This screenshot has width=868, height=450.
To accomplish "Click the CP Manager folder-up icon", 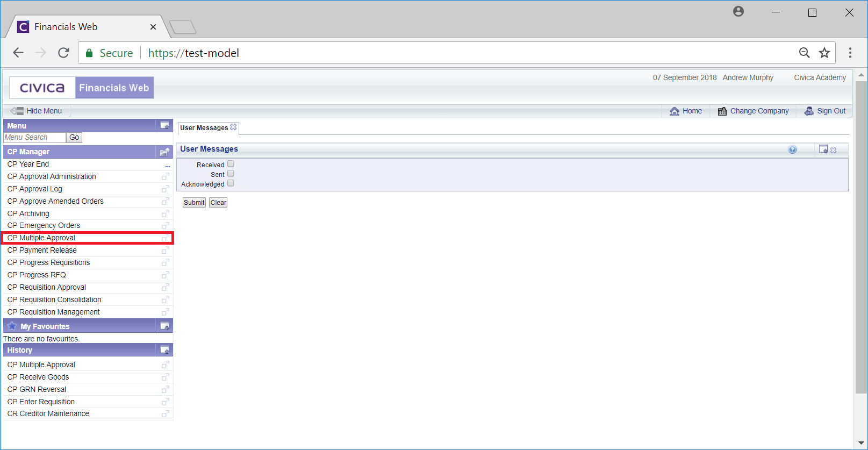I will pyautogui.click(x=164, y=152).
